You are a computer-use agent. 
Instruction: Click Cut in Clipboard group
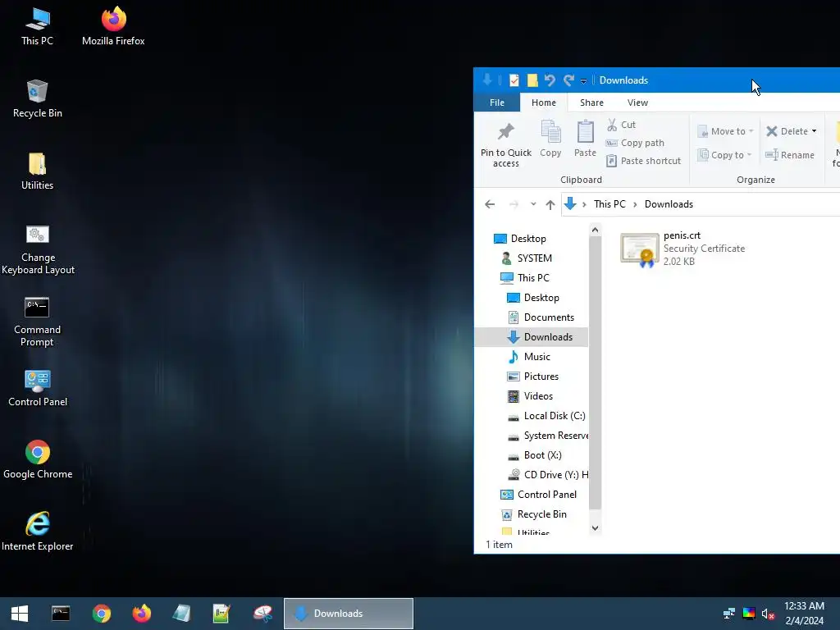621,125
